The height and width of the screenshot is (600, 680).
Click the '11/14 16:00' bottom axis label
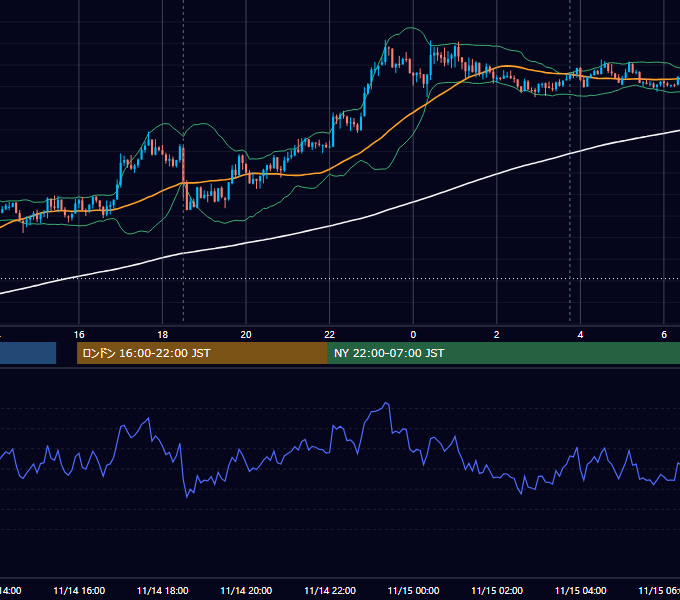click(79, 590)
